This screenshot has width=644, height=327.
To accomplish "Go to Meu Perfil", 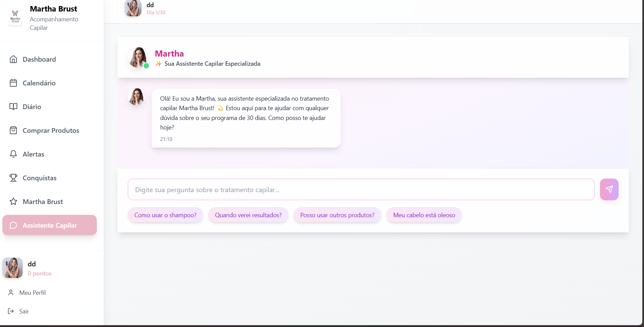I will tap(32, 292).
